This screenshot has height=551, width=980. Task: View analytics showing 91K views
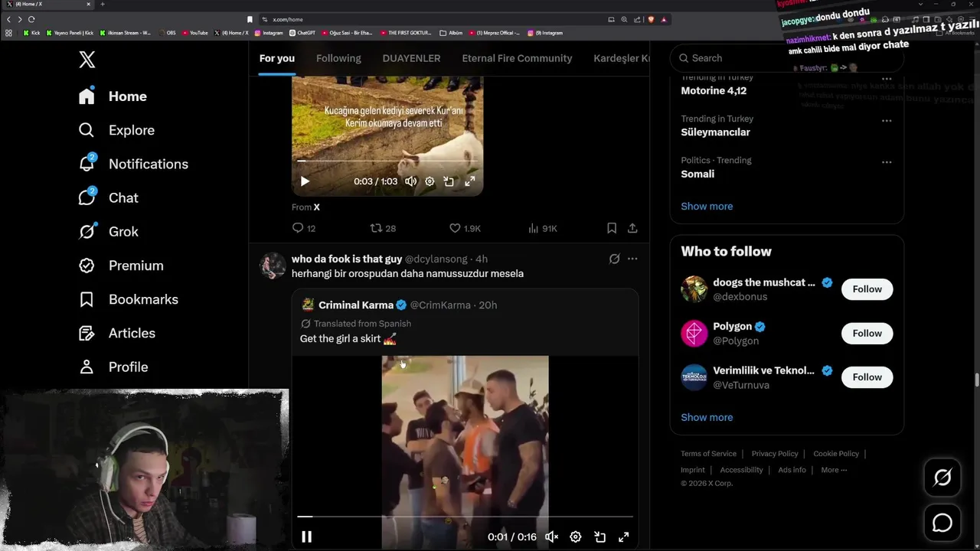[543, 228]
